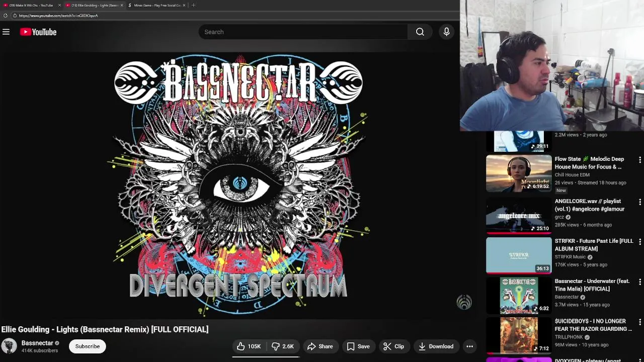Open Bassnectar Underwater title link

[592, 285]
